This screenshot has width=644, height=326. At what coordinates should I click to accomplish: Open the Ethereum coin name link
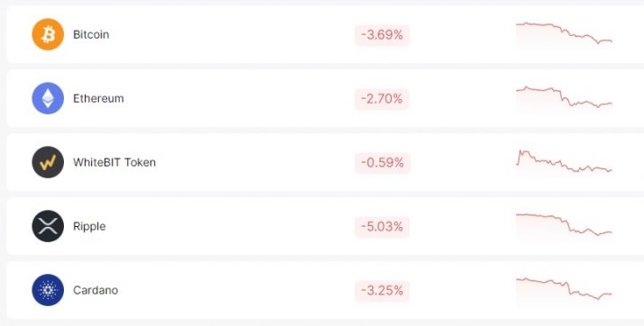[98, 98]
